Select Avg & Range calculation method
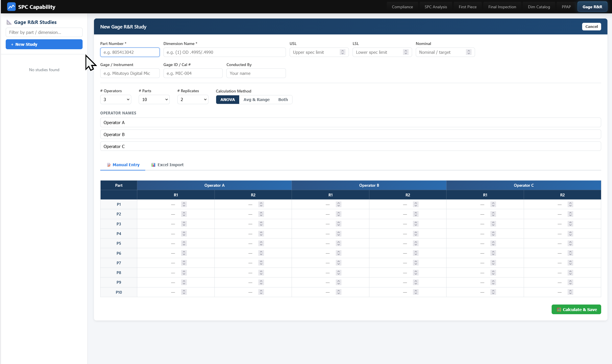 (256, 100)
